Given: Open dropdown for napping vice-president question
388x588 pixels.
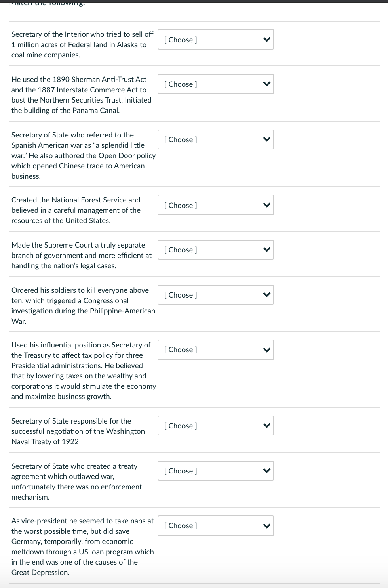Looking at the screenshot, I should (x=215, y=525).
